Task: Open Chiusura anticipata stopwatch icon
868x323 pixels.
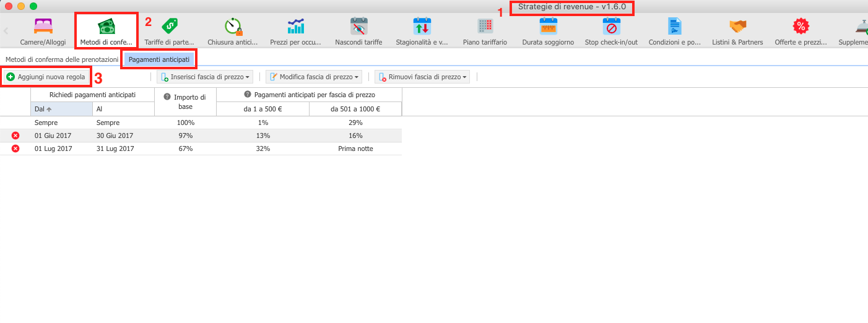Action: pos(233,26)
